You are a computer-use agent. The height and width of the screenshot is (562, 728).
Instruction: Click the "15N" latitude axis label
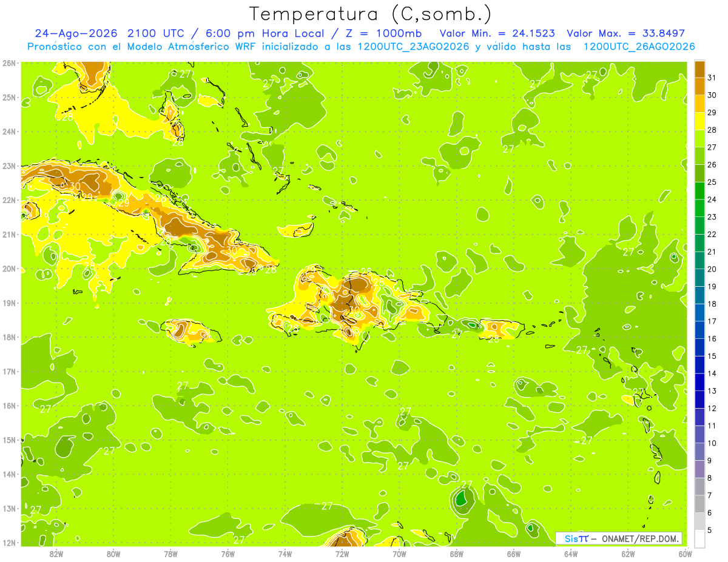click(9, 440)
